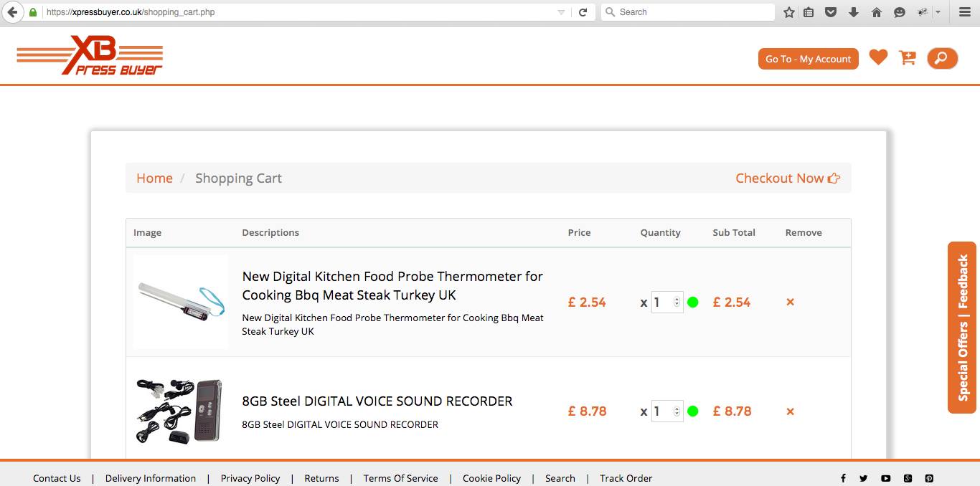Open Special Offers Feedback side tab
Viewport: 980px width, 486px height.
click(x=963, y=328)
